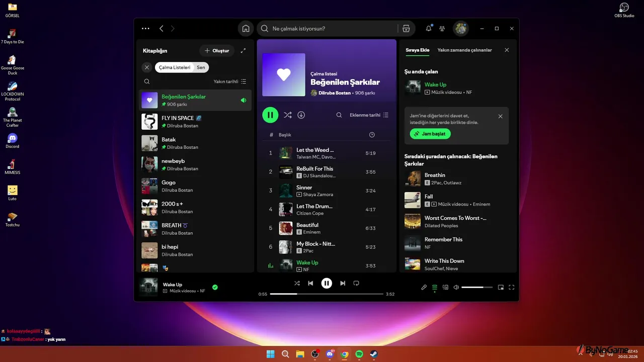This screenshot has height=362, width=644.
Task: Sort by the Başlık column header
Action: pos(285,135)
